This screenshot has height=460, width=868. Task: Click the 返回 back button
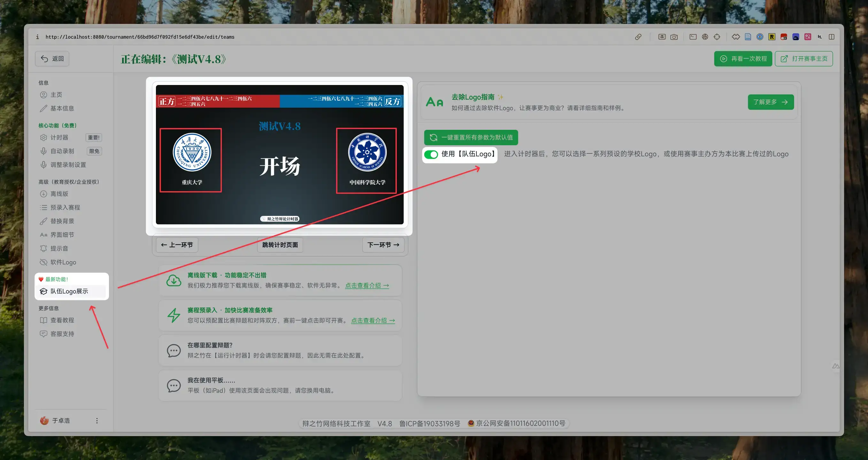point(52,59)
